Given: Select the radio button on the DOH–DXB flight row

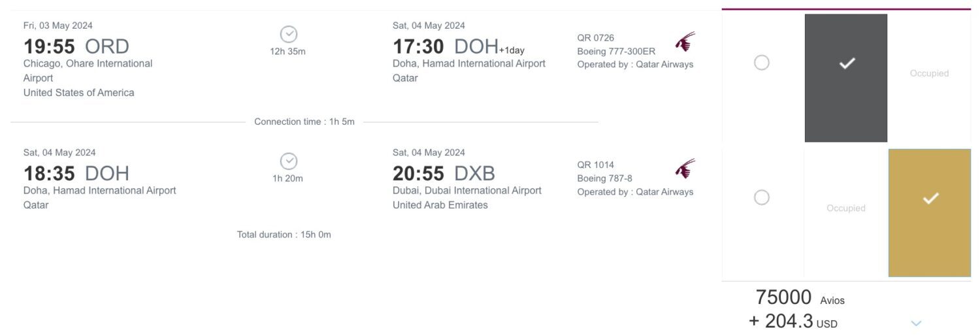Looking at the screenshot, I should pyautogui.click(x=762, y=197).
